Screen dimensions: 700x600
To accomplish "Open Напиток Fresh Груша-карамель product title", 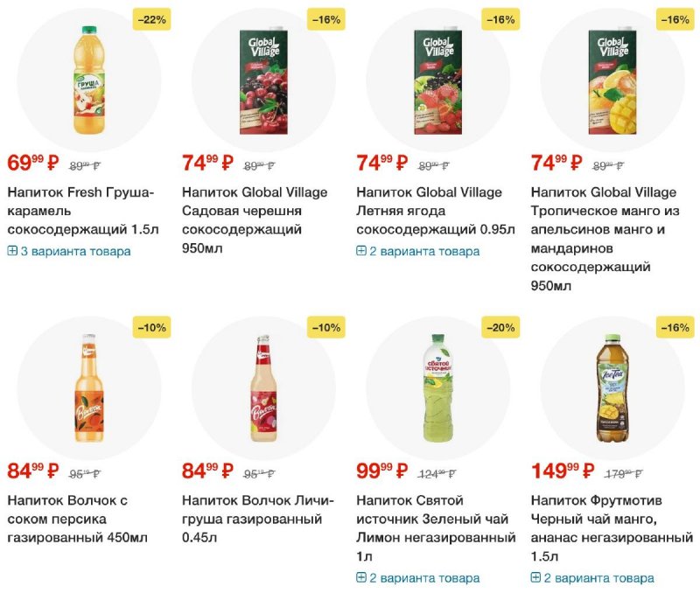I will (x=83, y=211).
